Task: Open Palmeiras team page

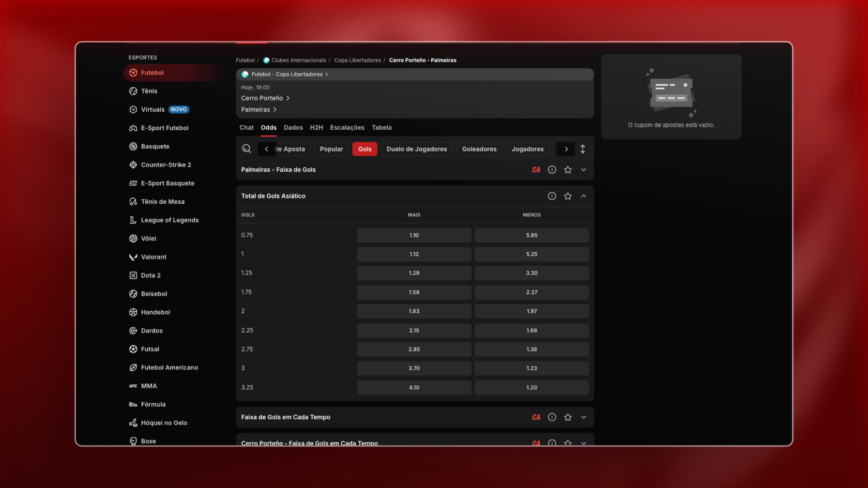Action: (x=259, y=110)
